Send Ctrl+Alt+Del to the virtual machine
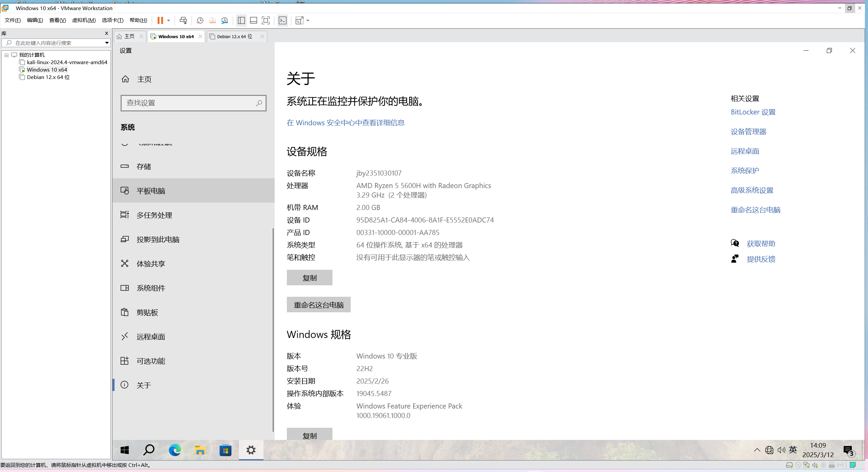 pos(183,21)
